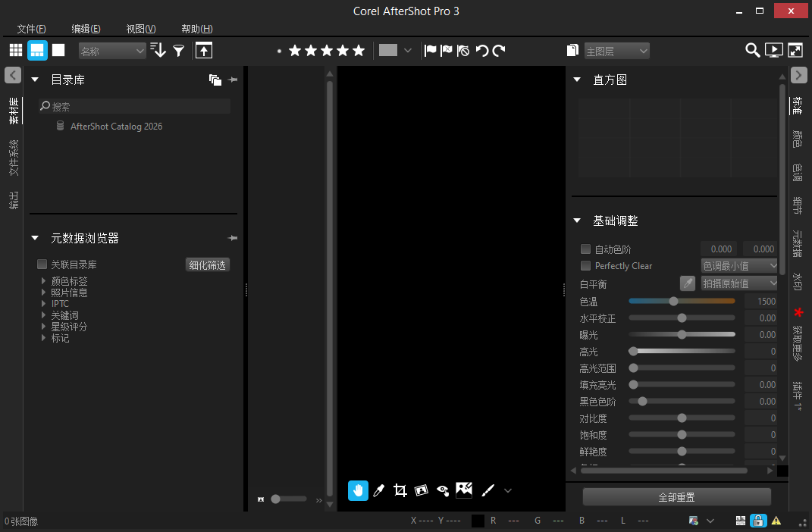Toggle the lock icon in status bar
This screenshot has width=812, height=532.
tap(758, 521)
